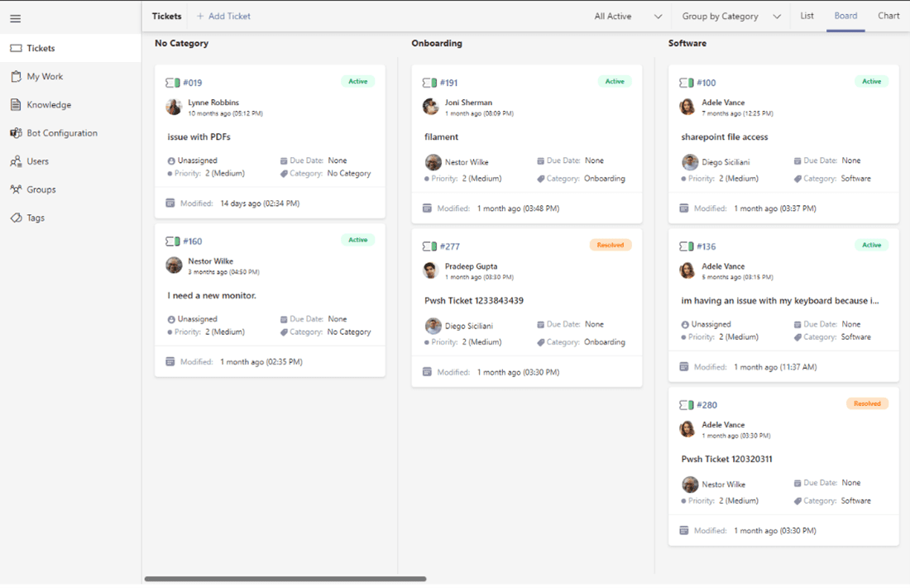Click ticket icon next to #191
This screenshot has width=910, height=588.
pyautogui.click(x=429, y=83)
